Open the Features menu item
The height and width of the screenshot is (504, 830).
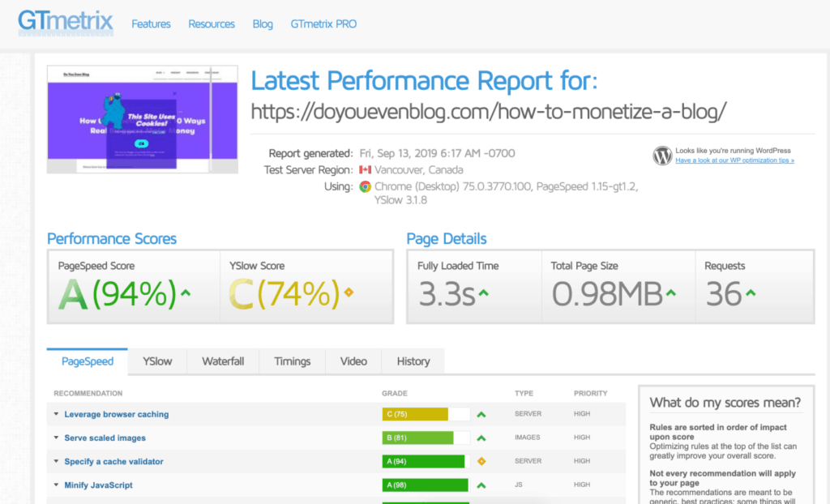[x=151, y=23]
